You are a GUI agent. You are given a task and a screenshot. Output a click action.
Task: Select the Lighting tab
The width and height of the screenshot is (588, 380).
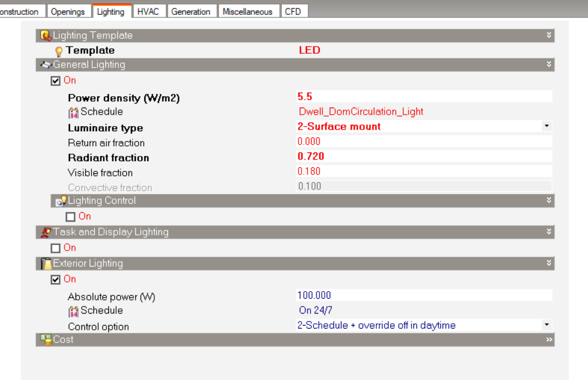pyautogui.click(x=111, y=11)
